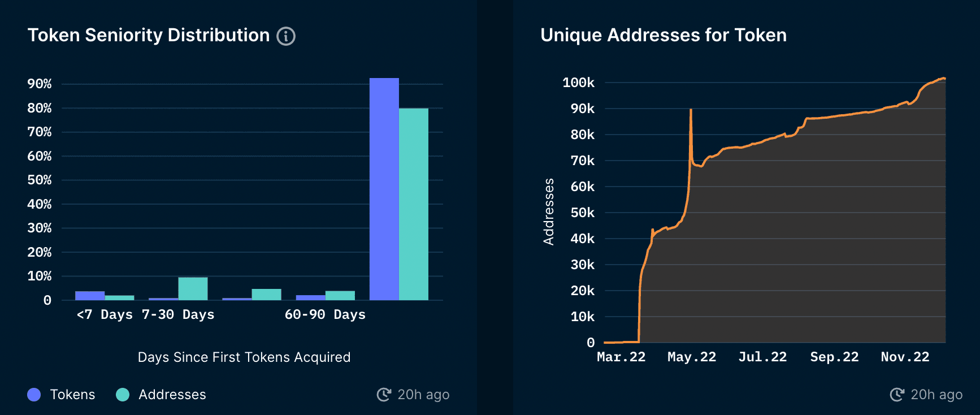The image size is (980, 415).
Task: Select the tallest blue Tokens bar
Action: (384, 189)
